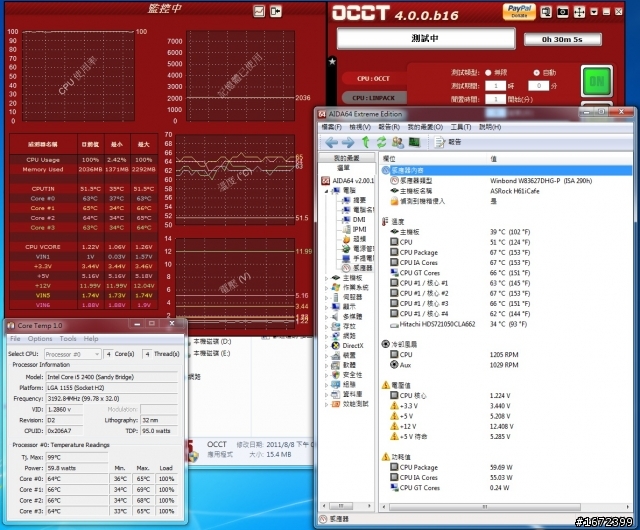Open the Select CPU Processor #0 dropdown
640x530 pixels.
pyautogui.click(x=72, y=354)
